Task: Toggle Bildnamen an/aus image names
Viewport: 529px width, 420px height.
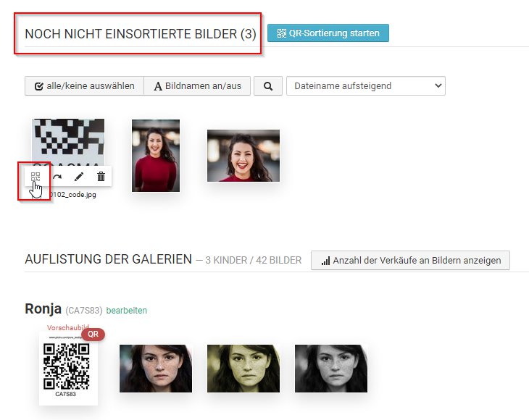Action: point(197,85)
